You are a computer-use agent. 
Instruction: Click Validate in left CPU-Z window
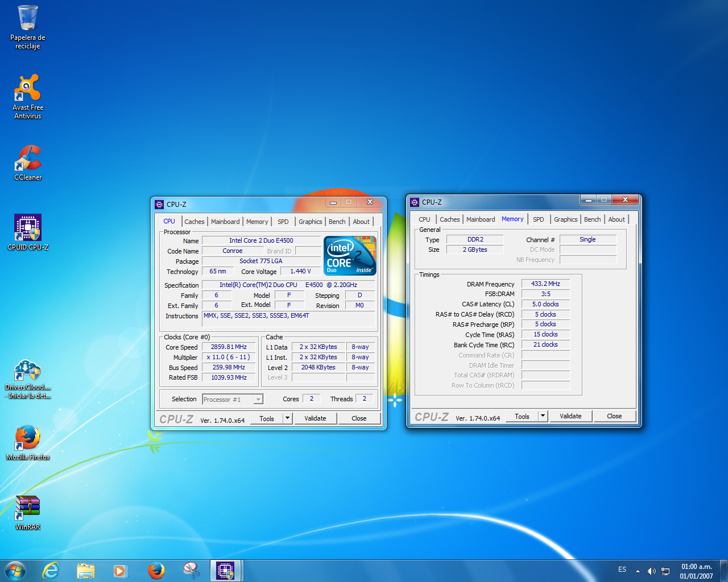pyautogui.click(x=315, y=418)
